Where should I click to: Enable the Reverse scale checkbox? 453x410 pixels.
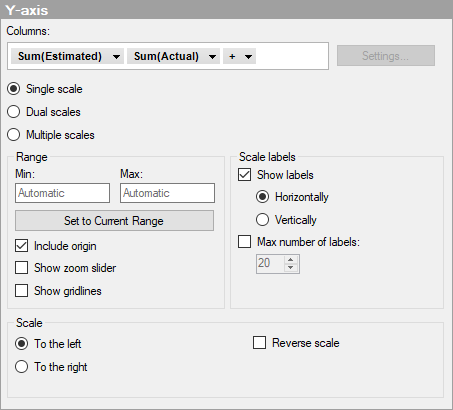point(259,342)
